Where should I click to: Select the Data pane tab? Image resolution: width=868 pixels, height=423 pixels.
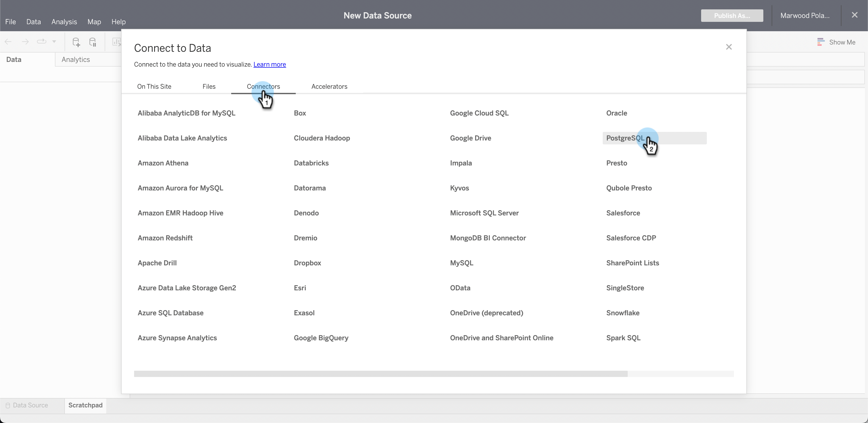[14, 60]
